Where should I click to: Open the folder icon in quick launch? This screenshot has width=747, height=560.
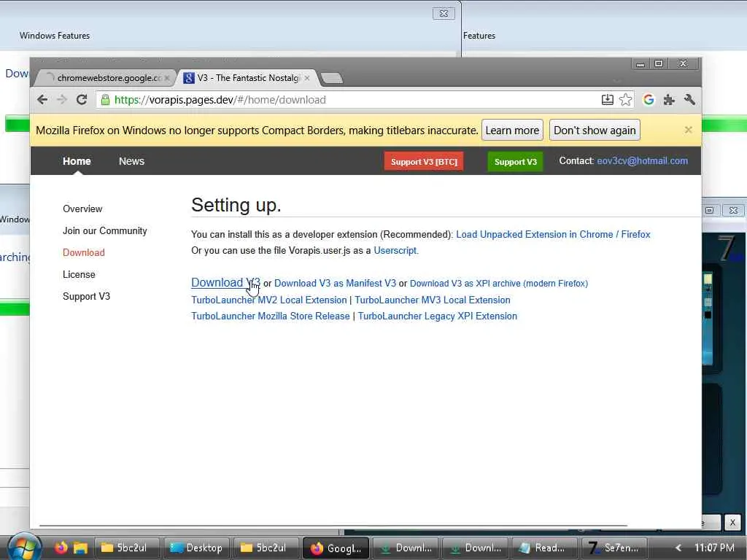[x=80, y=548]
